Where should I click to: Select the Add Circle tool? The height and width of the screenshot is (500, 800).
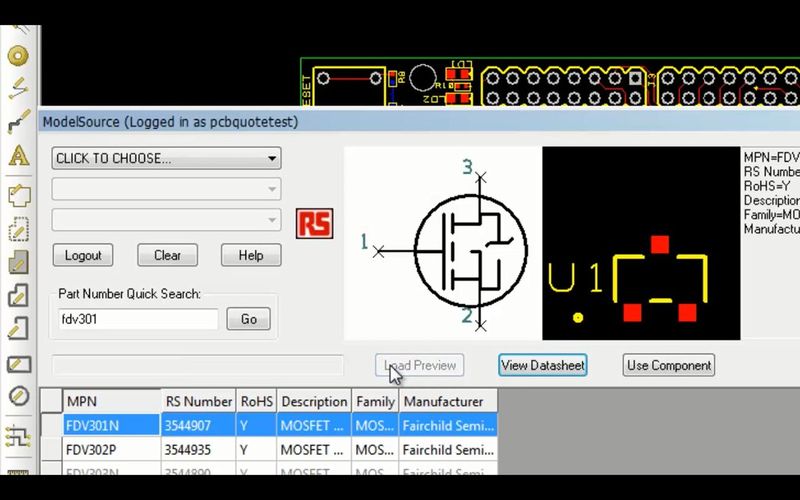[x=18, y=396]
